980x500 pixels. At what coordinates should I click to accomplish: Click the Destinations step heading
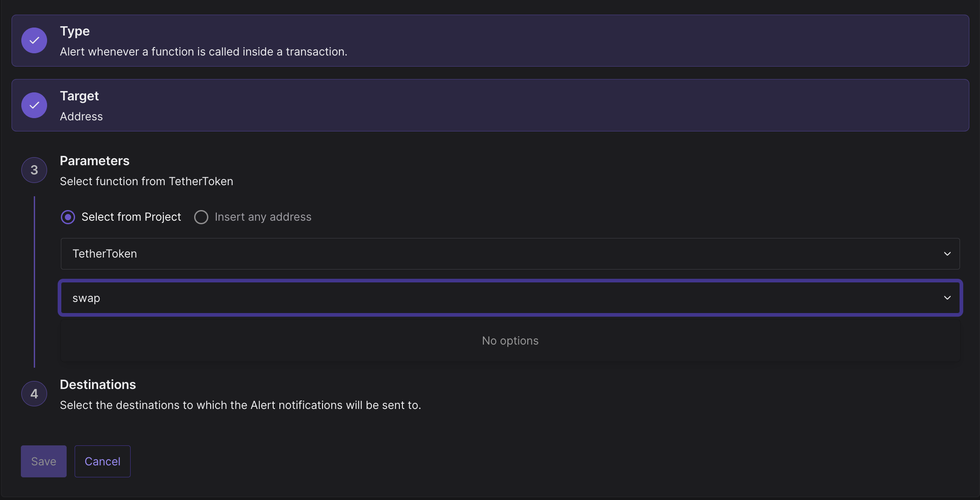tap(98, 385)
